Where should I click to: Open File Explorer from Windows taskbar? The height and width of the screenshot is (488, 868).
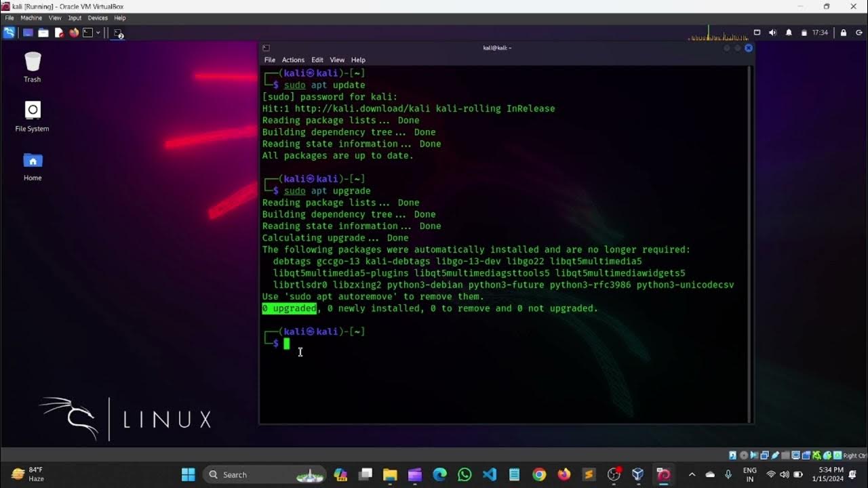(390, 474)
